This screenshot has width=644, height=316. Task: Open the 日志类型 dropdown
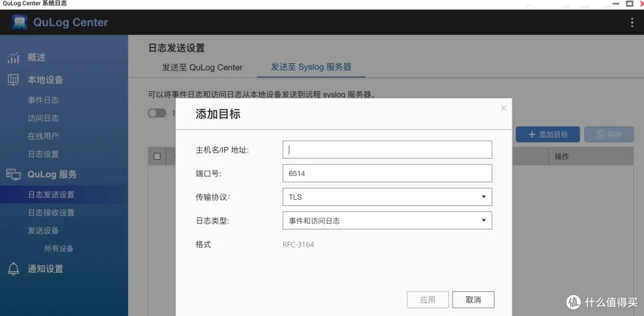[x=388, y=221]
